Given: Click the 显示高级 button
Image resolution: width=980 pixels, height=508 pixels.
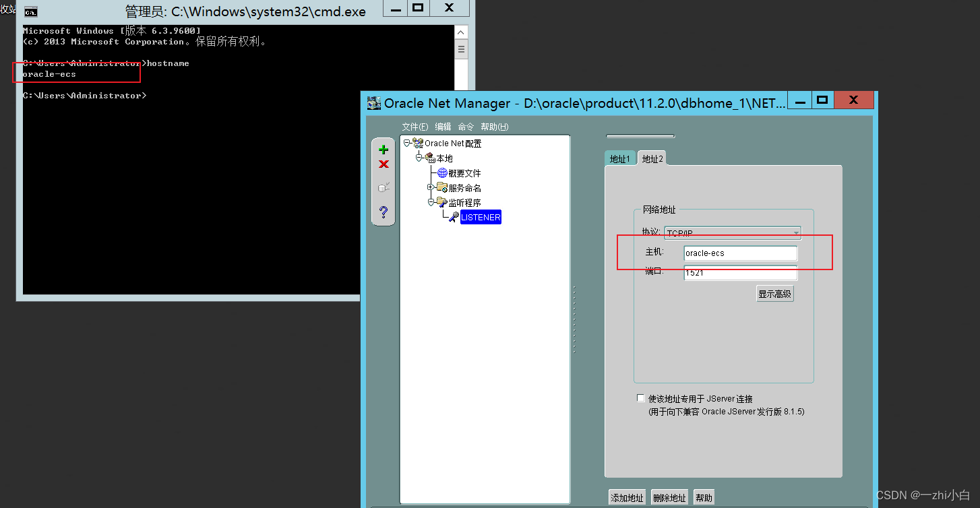Looking at the screenshot, I should (775, 294).
